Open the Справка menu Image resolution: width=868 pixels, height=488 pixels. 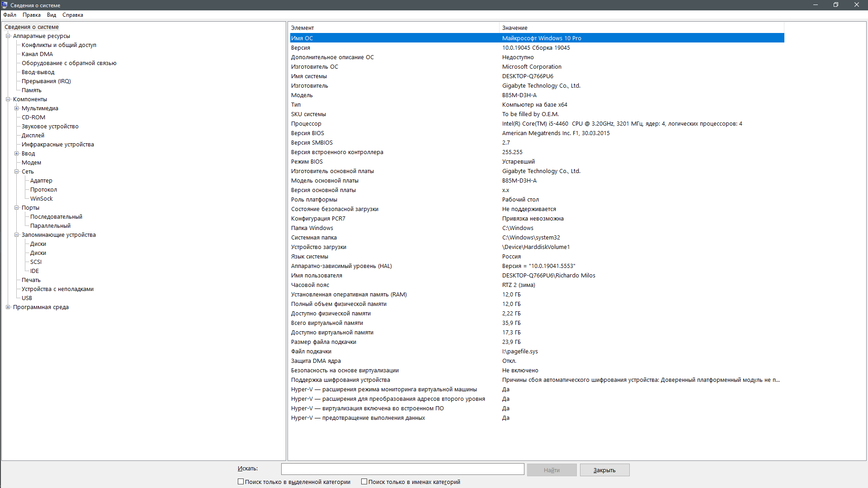coord(72,15)
